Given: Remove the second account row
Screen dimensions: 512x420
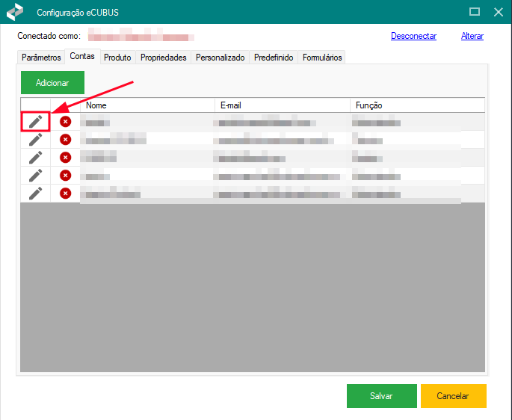Looking at the screenshot, I should (x=65, y=139).
